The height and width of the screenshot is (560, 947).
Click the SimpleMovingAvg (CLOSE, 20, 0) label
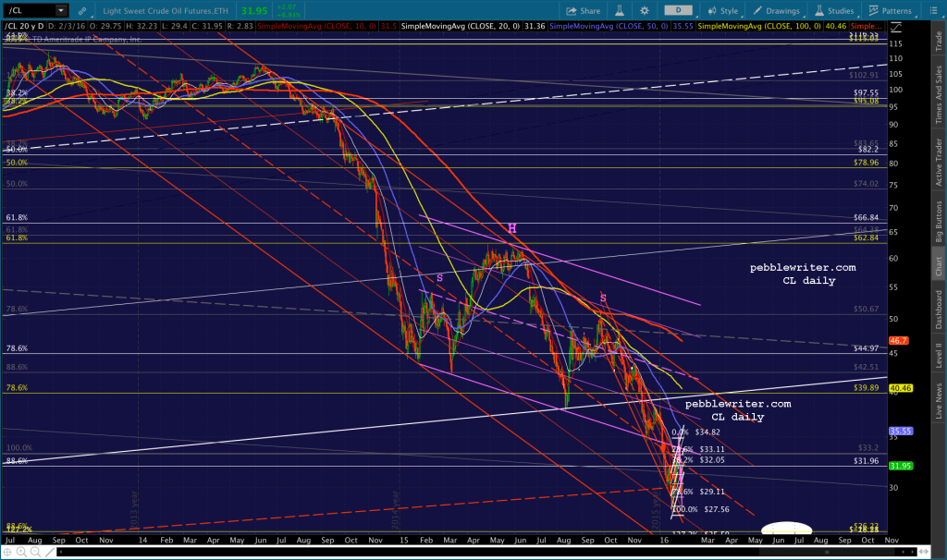[x=461, y=27]
